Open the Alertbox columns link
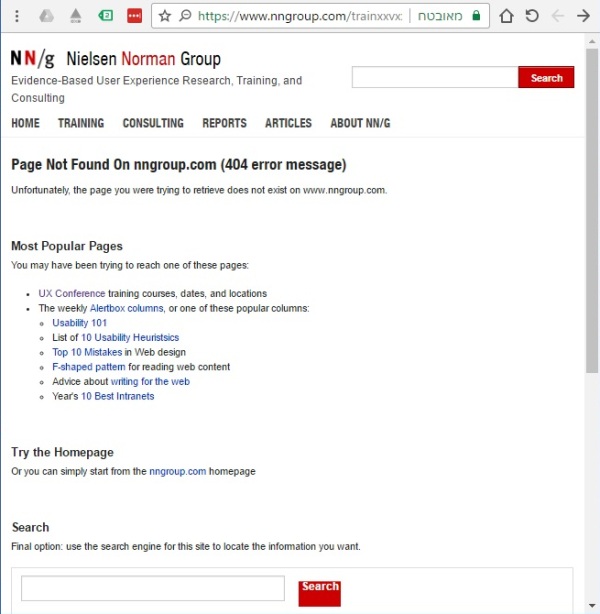Viewport: 600px width, 614px height. pyautogui.click(x=127, y=308)
